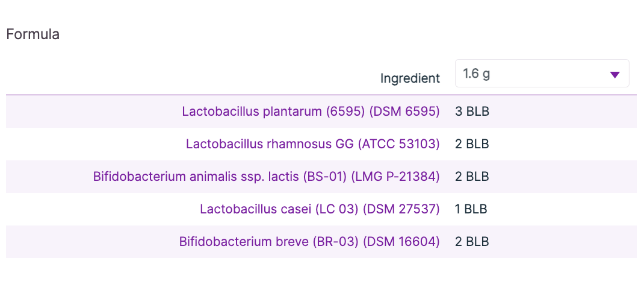Click the 1 BLB amount for casei
This screenshot has width=644, height=293.
471,209
